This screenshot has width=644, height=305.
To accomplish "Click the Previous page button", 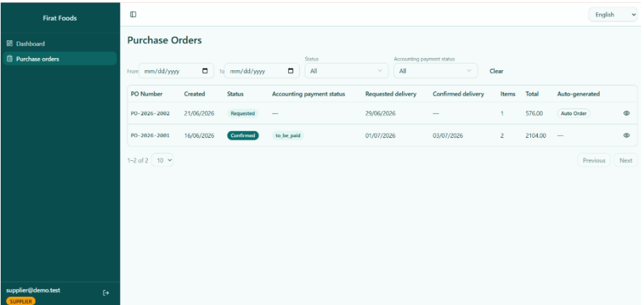I will (594, 160).
